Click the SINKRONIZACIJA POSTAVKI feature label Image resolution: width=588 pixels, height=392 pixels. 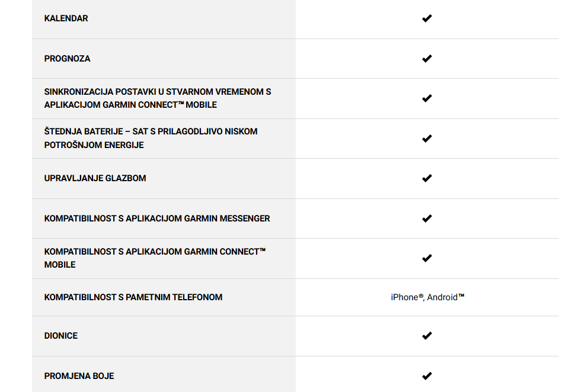click(158, 98)
